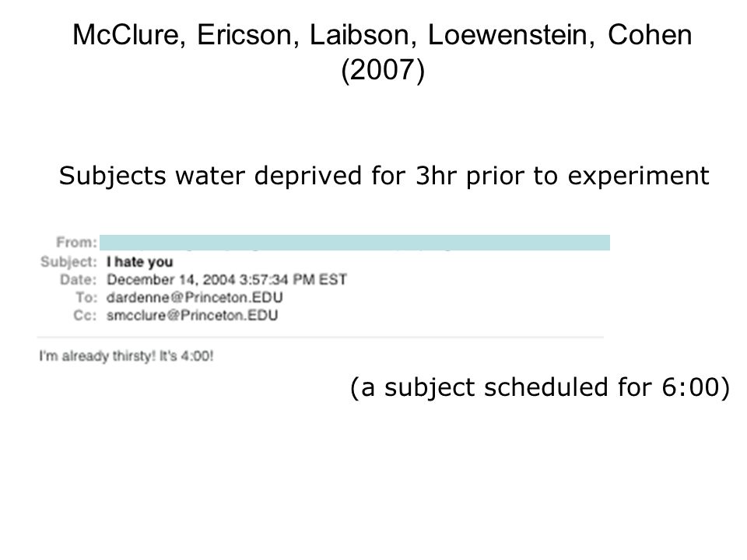The image size is (747, 560).
Task: Click the authors title line at top
Action: [382, 35]
